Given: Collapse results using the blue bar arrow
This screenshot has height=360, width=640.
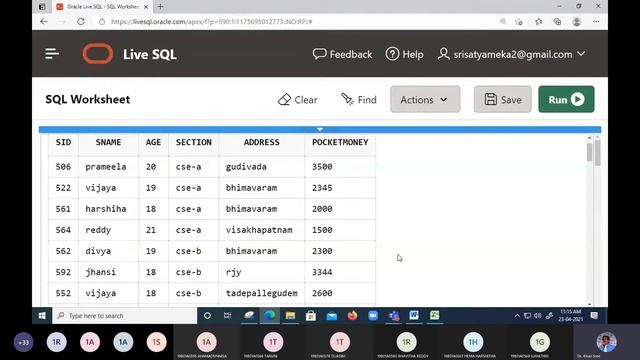Looking at the screenshot, I should click(320, 129).
